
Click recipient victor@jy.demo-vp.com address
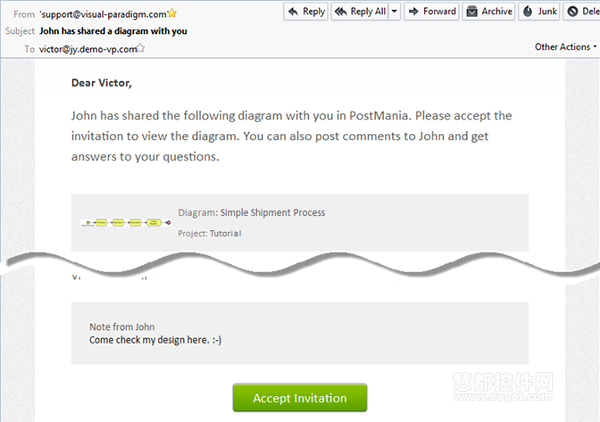click(x=88, y=49)
